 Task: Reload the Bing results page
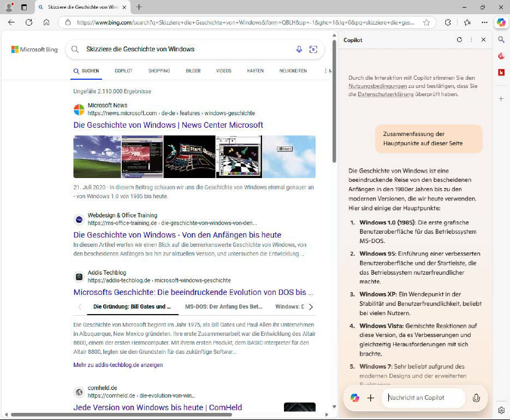pos(29,22)
